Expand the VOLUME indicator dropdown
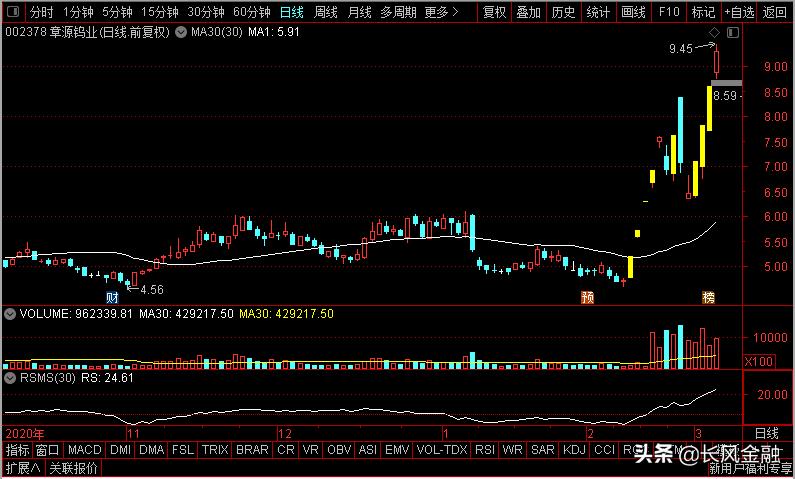 (9, 314)
